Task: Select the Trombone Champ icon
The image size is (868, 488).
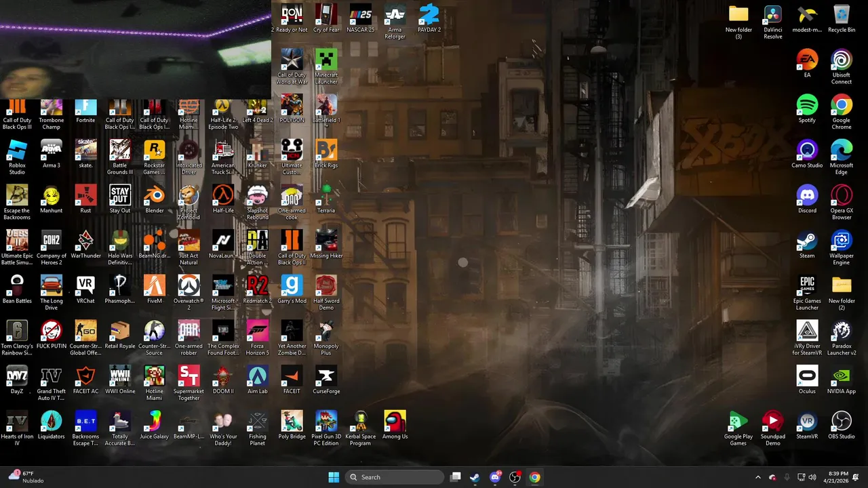Action: [x=51, y=115]
